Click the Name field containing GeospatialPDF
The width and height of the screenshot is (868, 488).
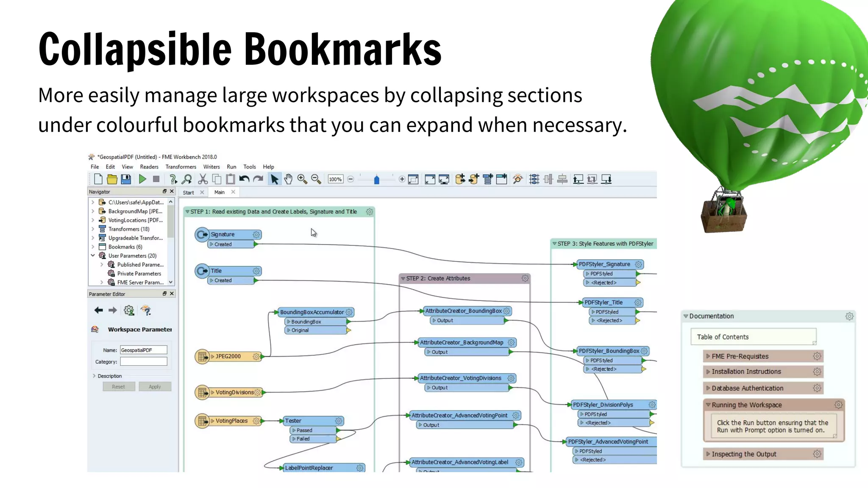click(x=143, y=350)
